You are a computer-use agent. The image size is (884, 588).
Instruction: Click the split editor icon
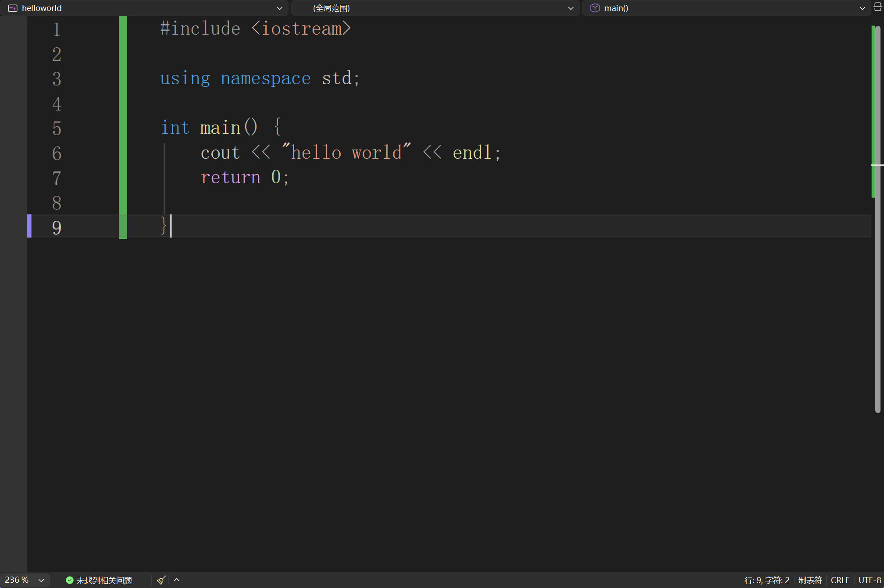pyautogui.click(x=878, y=7)
